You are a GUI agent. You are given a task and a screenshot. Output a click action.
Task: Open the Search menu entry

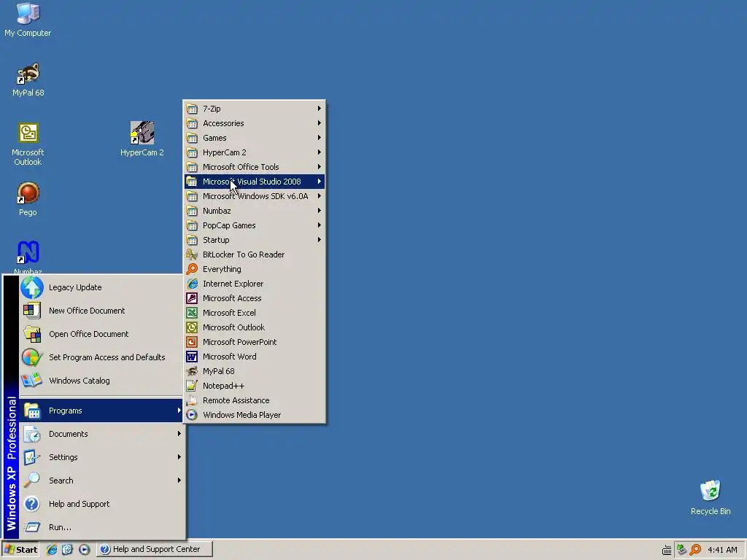tap(101, 481)
